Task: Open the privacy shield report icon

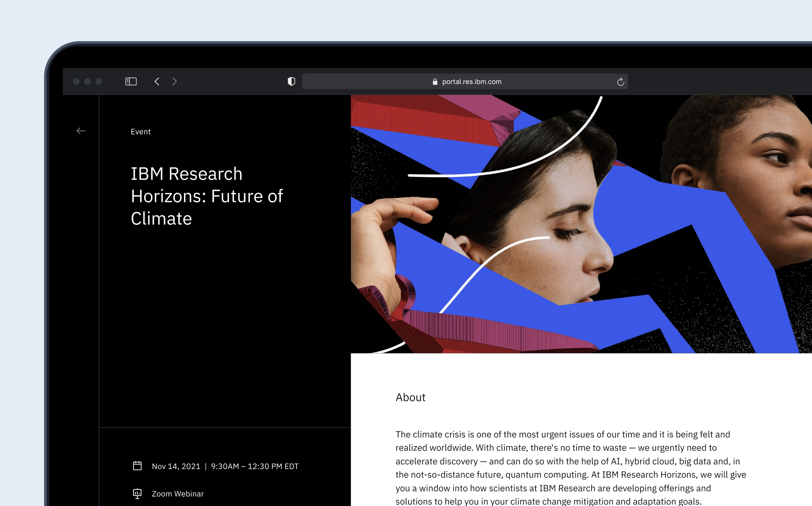Action: [291, 81]
